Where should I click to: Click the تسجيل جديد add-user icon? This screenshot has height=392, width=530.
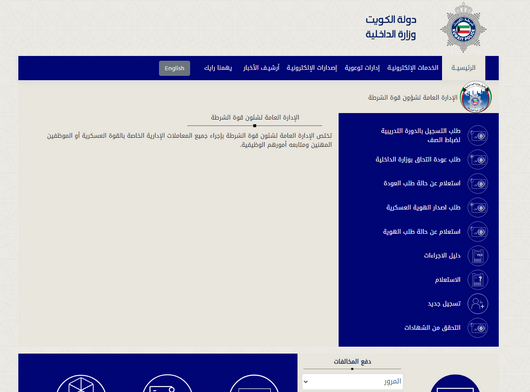[478, 304]
